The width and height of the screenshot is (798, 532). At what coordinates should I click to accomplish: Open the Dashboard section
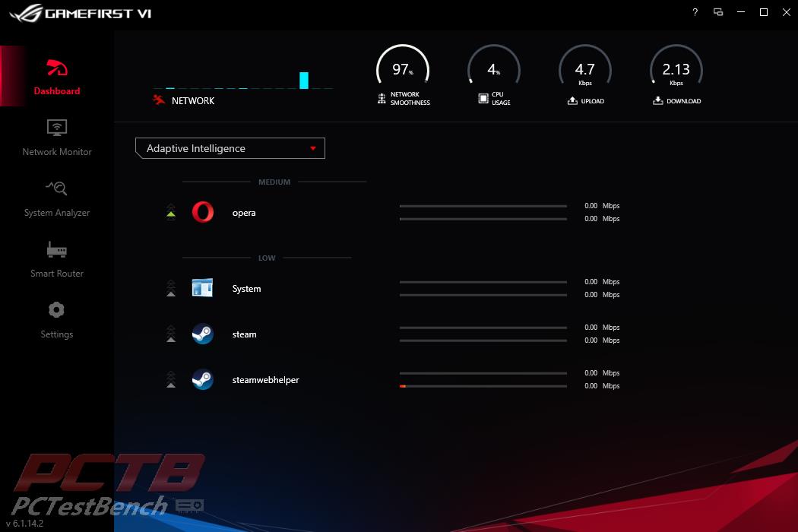[x=56, y=76]
